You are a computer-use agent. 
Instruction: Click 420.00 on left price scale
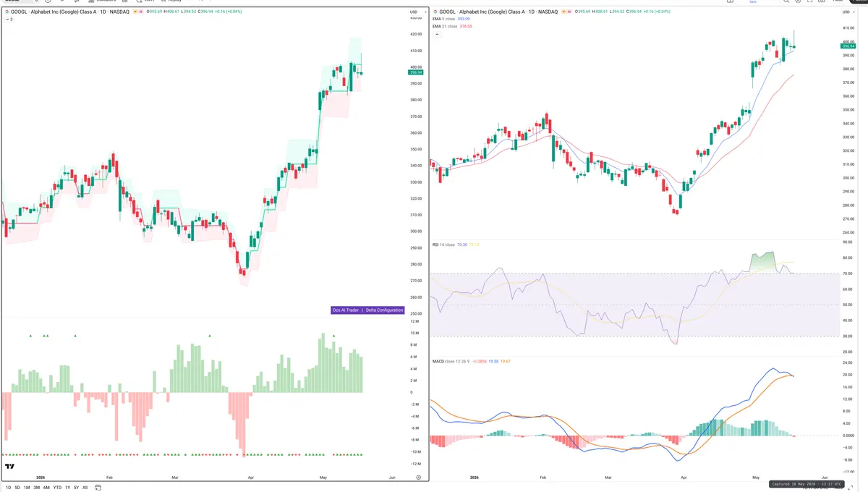415,34
